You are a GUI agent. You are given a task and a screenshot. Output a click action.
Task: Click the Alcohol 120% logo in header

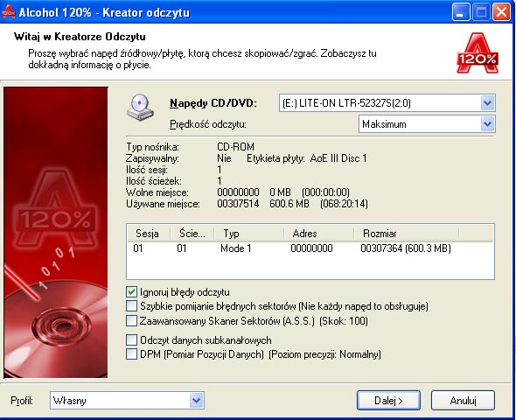click(478, 53)
